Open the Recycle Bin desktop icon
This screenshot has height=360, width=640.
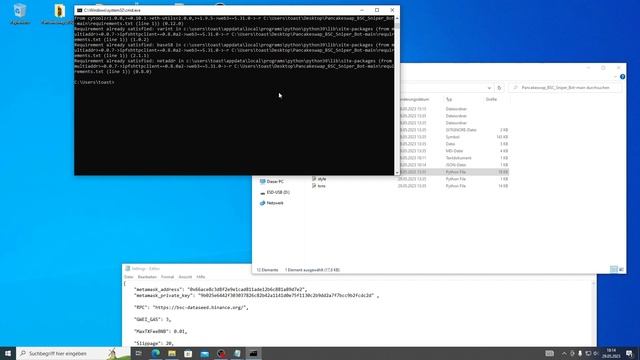pos(20,14)
